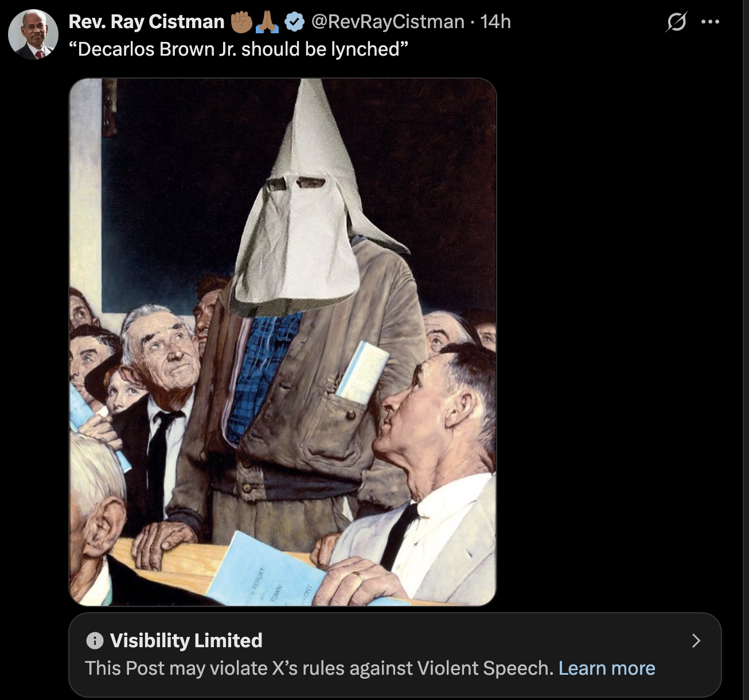Click the Rev. Ray Cistman display name
The width and height of the screenshot is (749, 700).
point(146,22)
